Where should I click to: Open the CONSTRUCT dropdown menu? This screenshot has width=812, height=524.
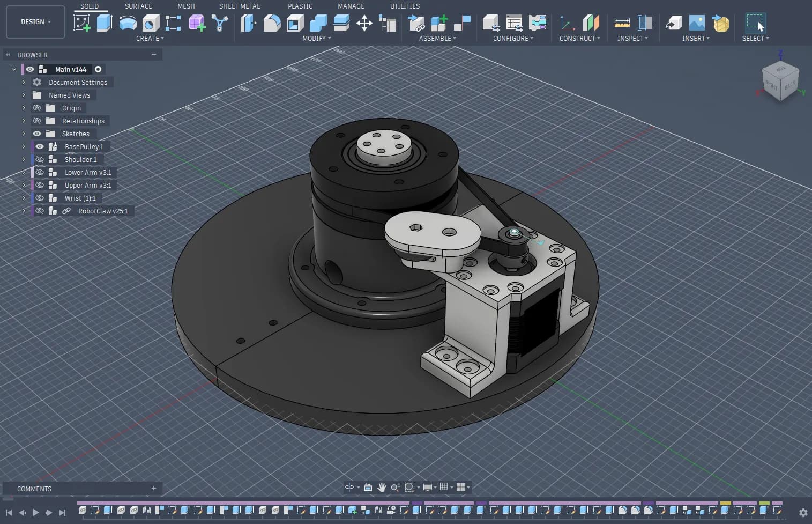579,39
